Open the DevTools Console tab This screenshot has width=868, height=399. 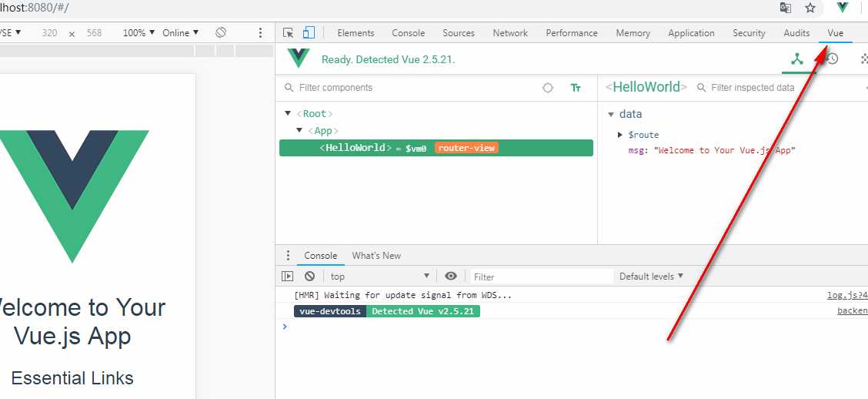point(409,32)
